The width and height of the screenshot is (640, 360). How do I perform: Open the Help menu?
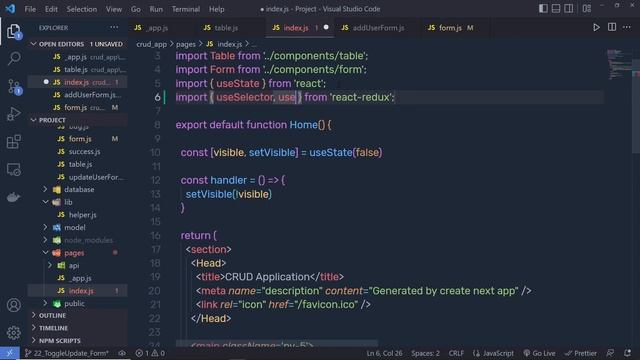(x=217, y=9)
